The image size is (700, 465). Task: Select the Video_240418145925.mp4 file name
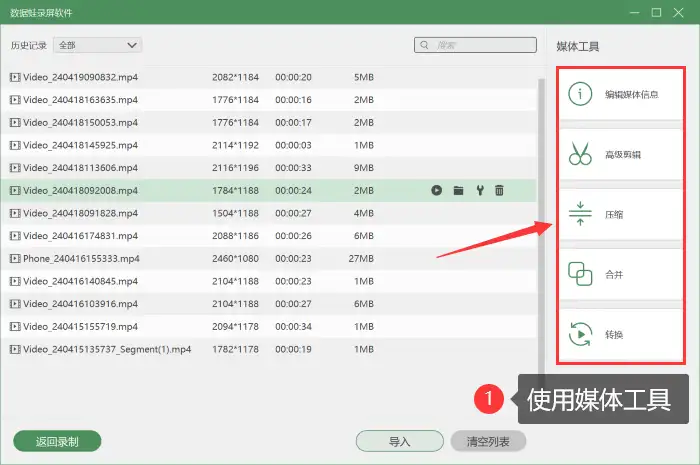(80, 145)
